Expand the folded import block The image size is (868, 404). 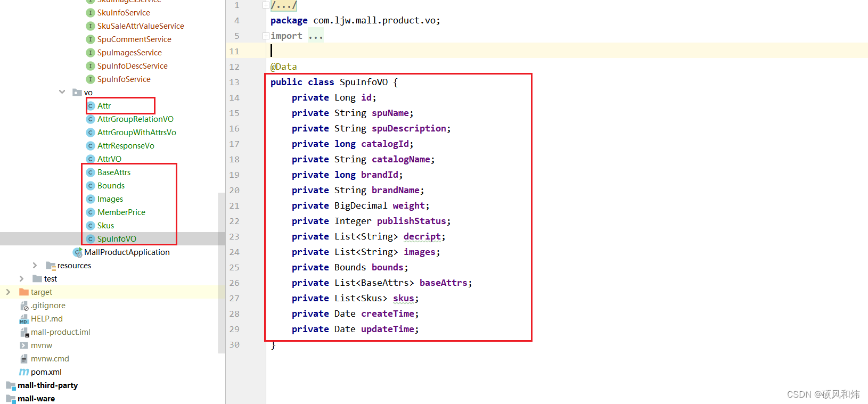point(266,36)
